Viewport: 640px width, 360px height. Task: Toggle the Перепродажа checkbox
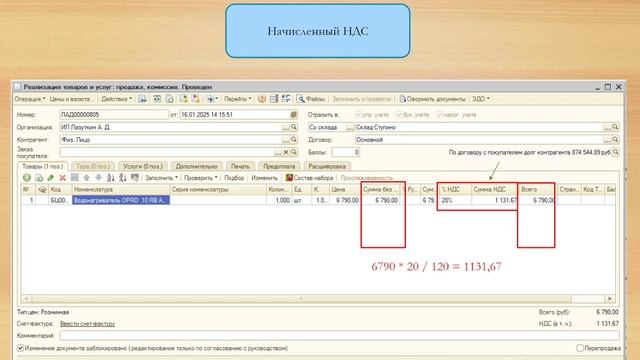pos(580,348)
